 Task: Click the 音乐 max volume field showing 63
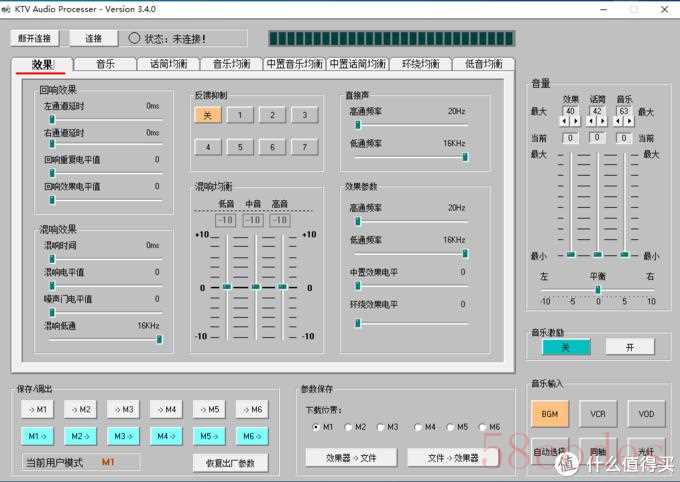coord(624,111)
